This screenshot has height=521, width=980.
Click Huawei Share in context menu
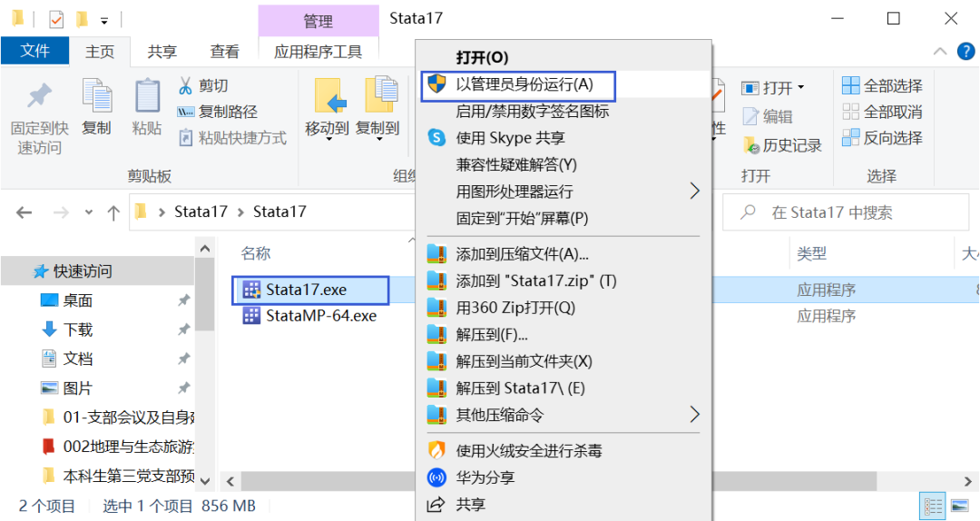pos(563,477)
